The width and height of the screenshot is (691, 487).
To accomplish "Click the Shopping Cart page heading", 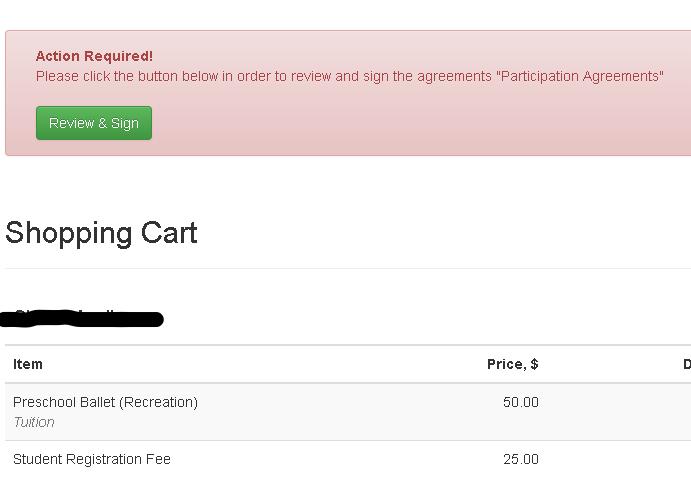I will pos(101,233).
